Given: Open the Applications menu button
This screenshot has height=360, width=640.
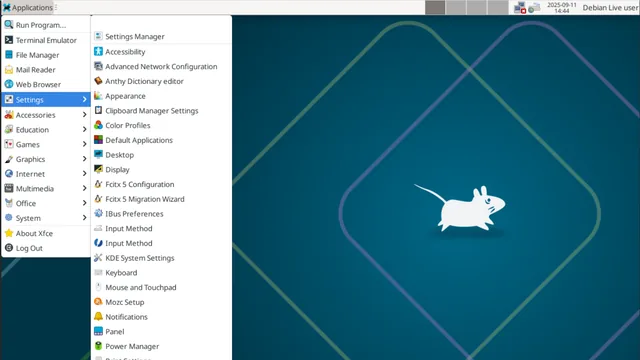Looking at the screenshot, I should click(28, 7).
